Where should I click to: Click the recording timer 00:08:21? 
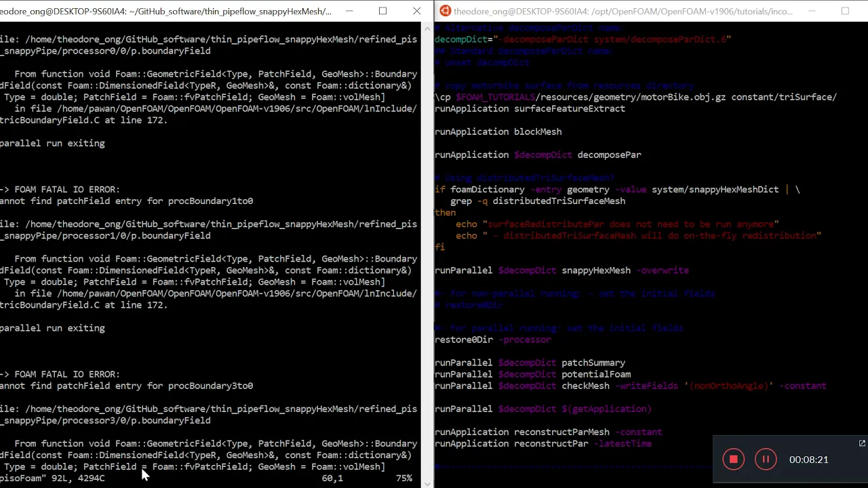point(808,460)
